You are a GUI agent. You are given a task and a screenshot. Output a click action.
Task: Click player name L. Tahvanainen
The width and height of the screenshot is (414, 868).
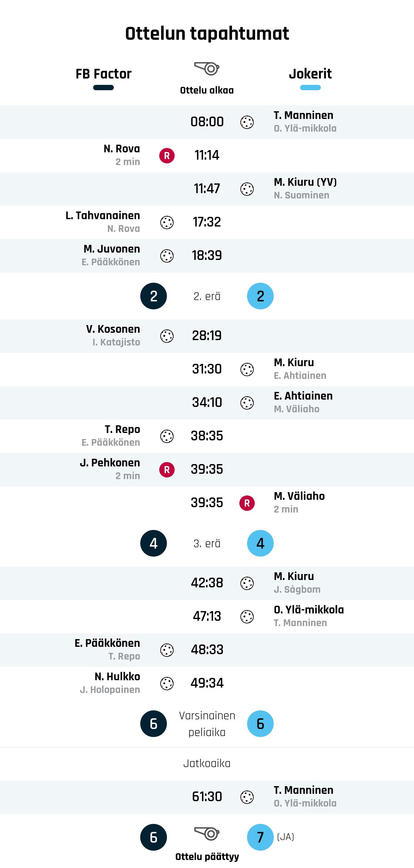[103, 215]
